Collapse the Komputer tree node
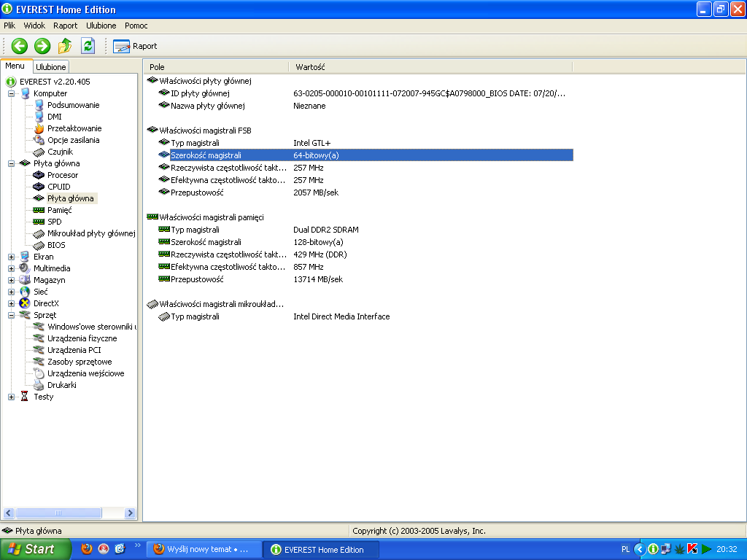 tap(11, 94)
